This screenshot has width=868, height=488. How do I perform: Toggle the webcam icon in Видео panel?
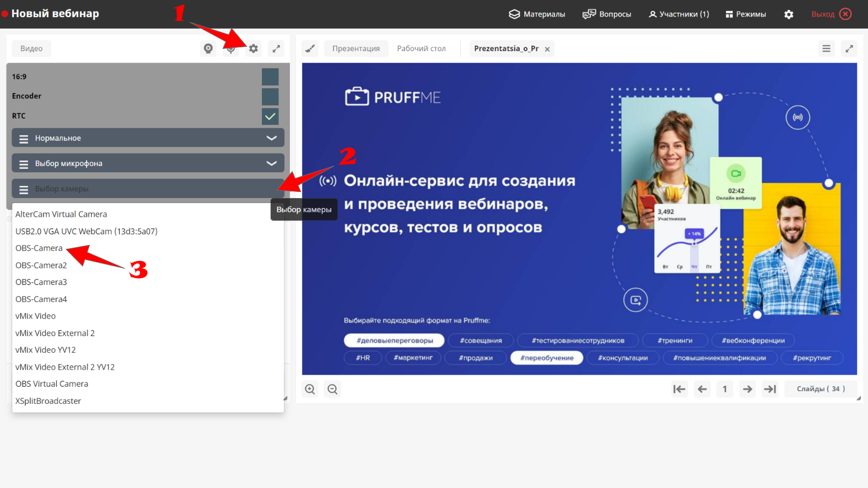(x=208, y=48)
